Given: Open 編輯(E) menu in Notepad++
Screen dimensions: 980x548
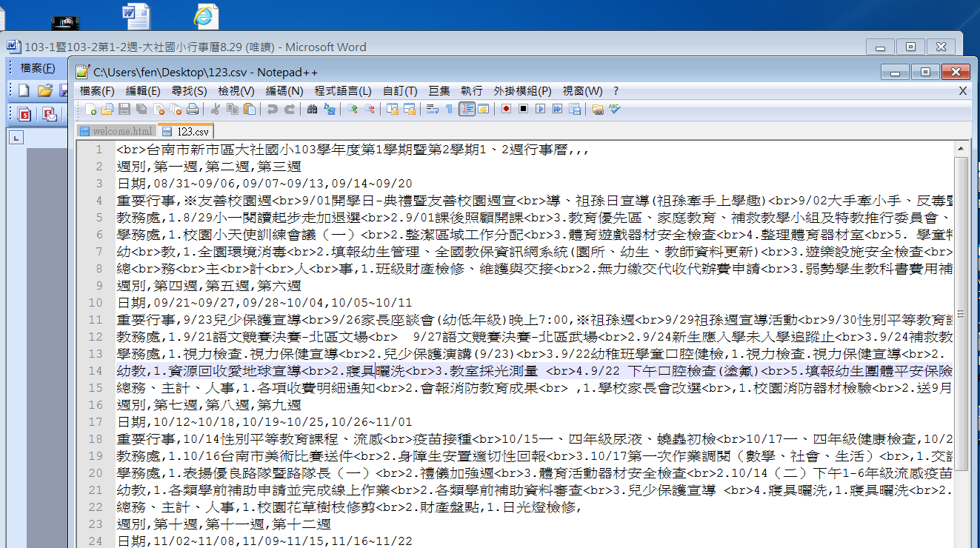Looking at the screenshot, I should [143, 91].
